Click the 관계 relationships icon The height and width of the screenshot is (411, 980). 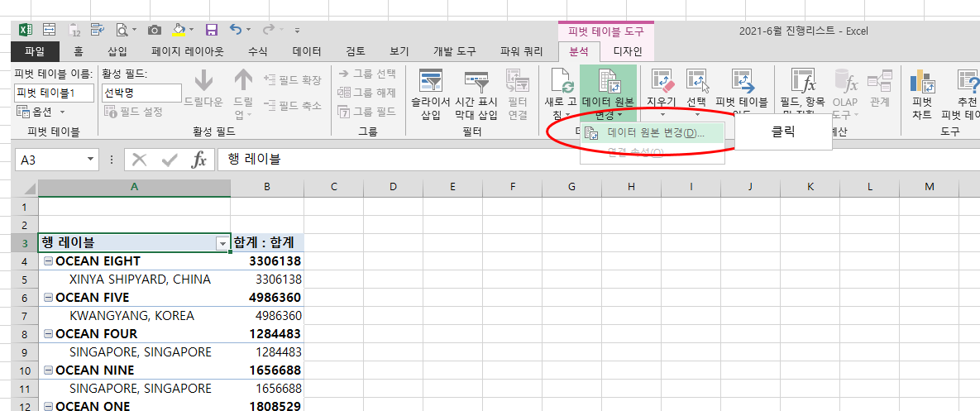coord(879,80)
